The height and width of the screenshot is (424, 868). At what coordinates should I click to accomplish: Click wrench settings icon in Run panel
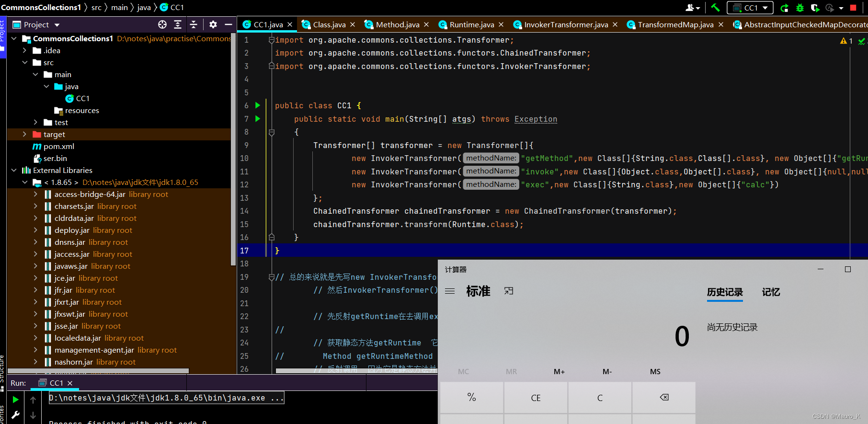15,415
